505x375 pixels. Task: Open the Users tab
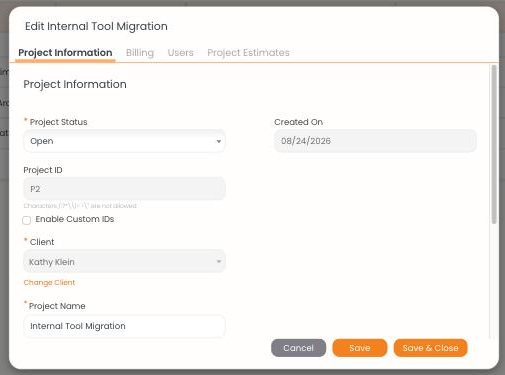coord(180,53)
